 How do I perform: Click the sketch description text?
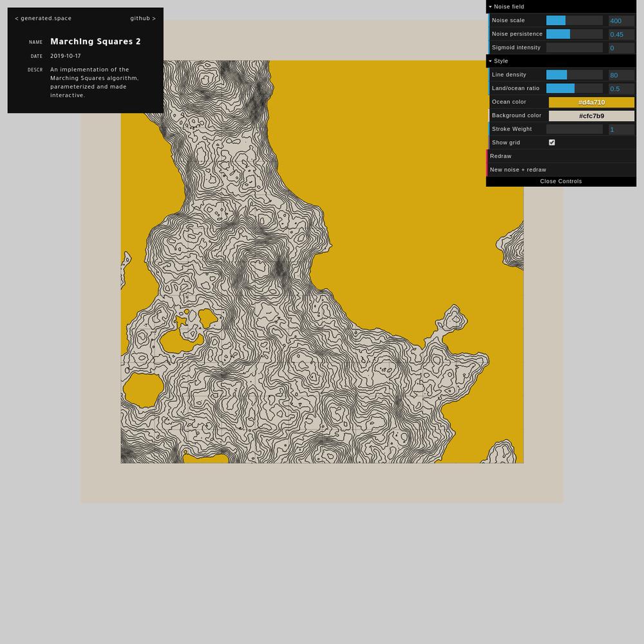coord(95,82)
